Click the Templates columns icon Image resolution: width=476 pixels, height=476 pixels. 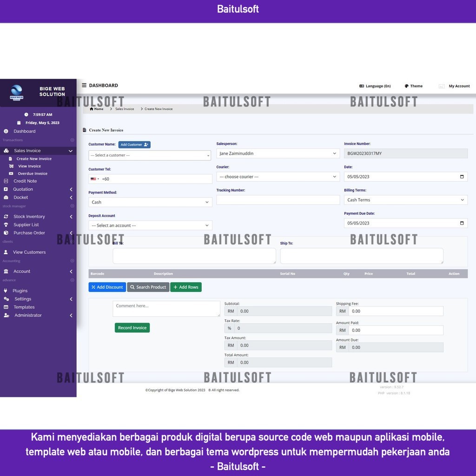tap(6, 307)
